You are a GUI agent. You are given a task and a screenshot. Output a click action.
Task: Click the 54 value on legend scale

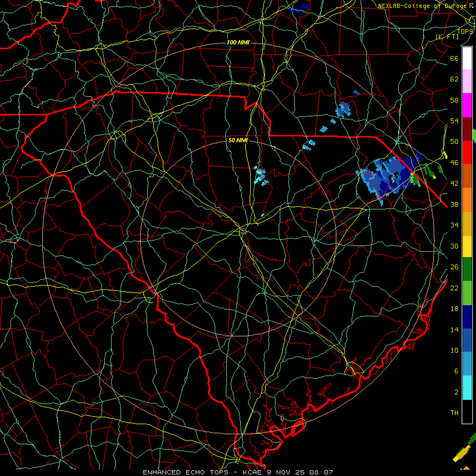(454, 121)
